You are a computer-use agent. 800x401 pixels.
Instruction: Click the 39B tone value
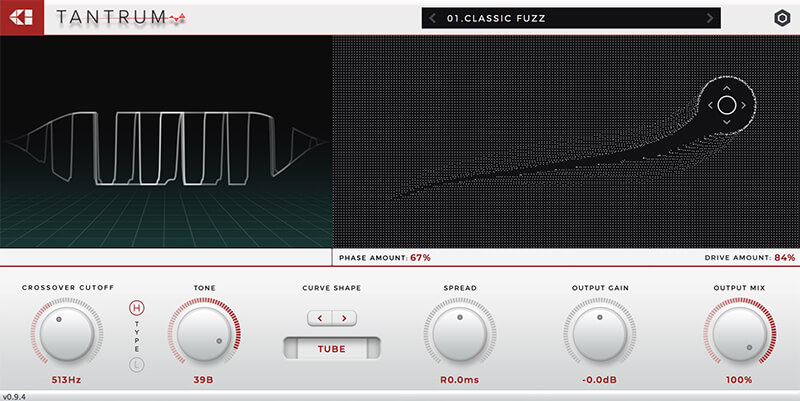point(203,380)
